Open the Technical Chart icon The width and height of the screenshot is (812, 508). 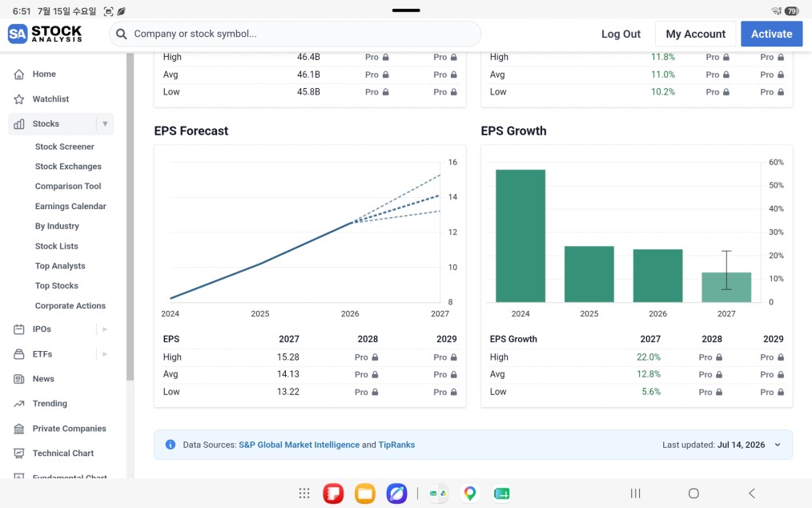pyautogui.click(x=19, y=454)
